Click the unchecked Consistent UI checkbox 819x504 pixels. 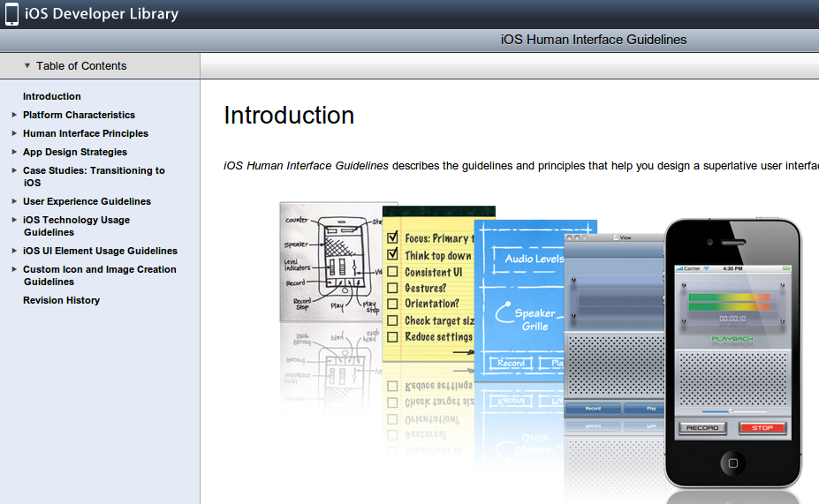(393, 272)
